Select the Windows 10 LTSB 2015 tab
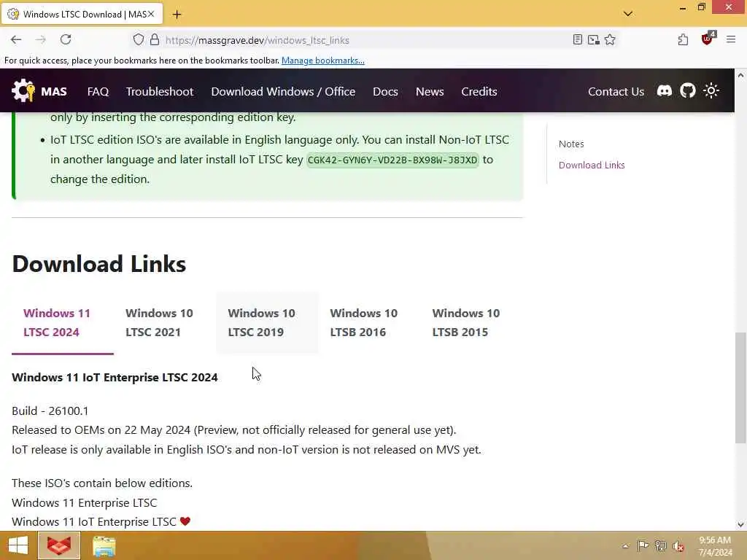Screen dimensions: 747x560 pyautogui.click(x=472, y=323)
